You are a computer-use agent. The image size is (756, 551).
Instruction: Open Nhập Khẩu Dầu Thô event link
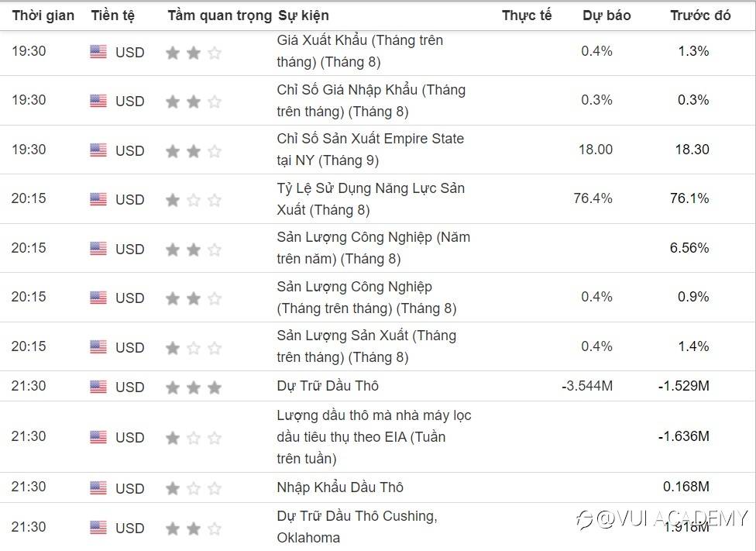coord(340,487)
